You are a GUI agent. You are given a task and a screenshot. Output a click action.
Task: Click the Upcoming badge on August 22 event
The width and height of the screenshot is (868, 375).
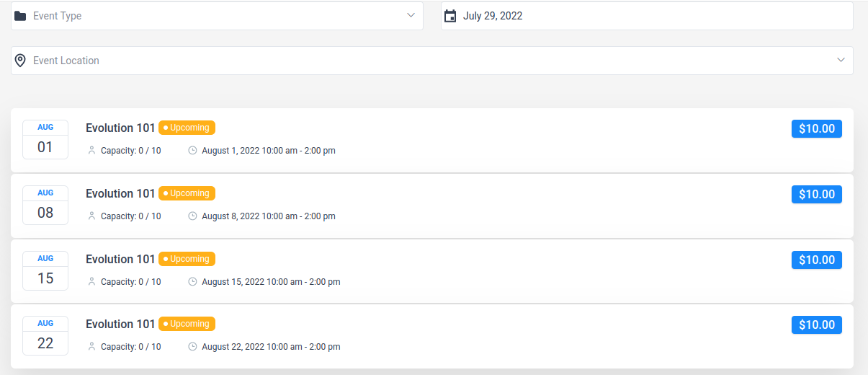(187, 324)
